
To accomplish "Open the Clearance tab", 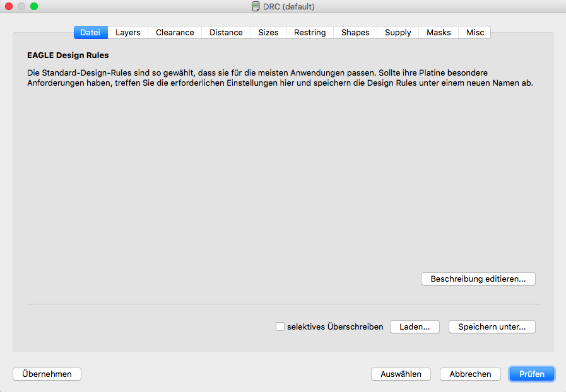I will click(x=175, y=32).
